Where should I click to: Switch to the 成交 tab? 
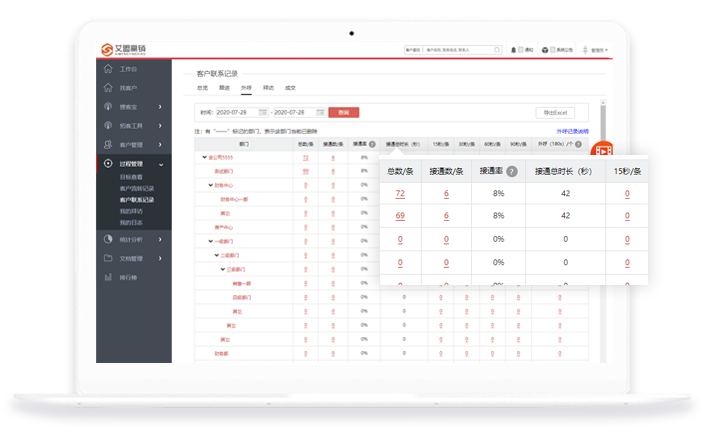click(290, 88)
